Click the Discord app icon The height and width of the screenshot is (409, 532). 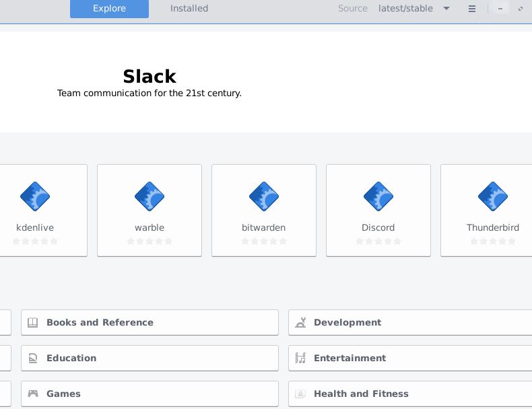(x=378, y=197)
